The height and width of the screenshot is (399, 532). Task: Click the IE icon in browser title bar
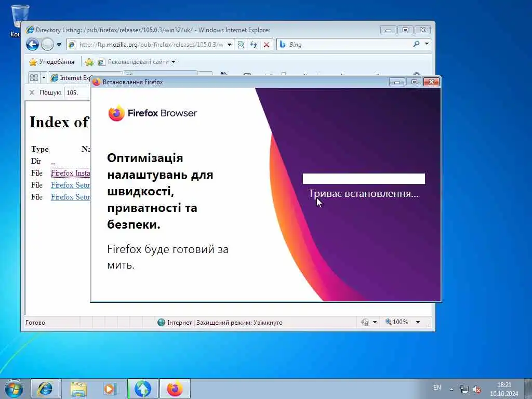coord(30,30)
